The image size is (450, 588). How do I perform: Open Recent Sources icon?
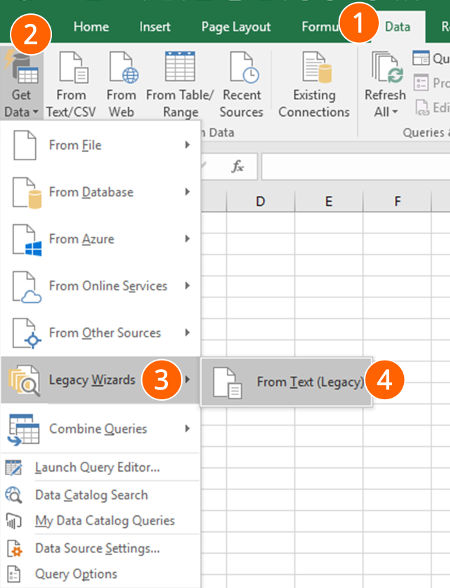(x=244, y=68)
